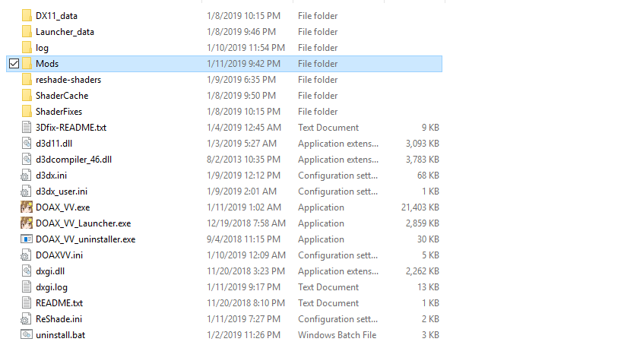Select the DOAX_VV_uninstaller.exe file name
Screen dimensions: 621x364
[x=86, y=239]
